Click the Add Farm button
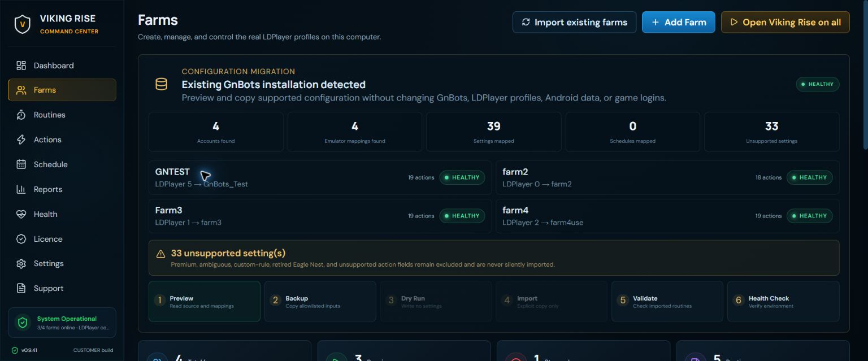 click(x=679, y=22)
